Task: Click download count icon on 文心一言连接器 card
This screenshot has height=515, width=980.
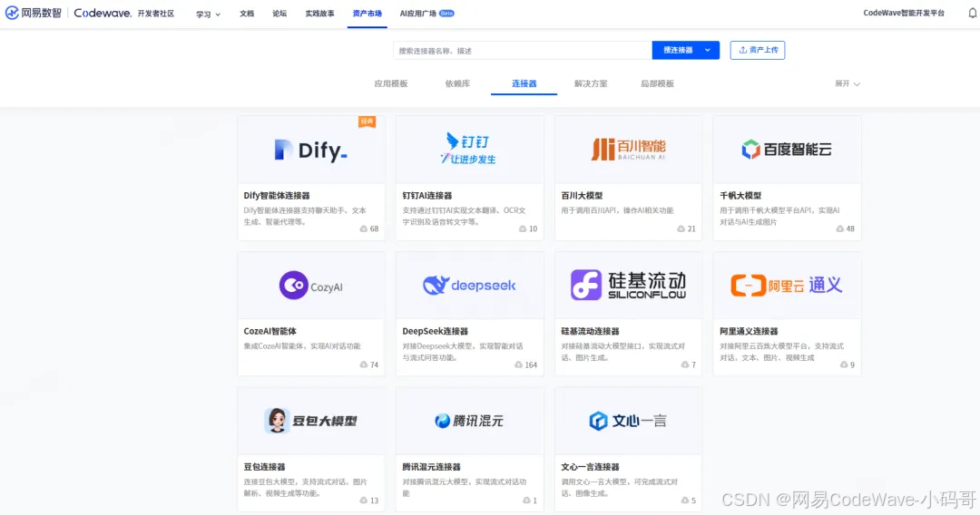Action: click(x=685, y=500)
